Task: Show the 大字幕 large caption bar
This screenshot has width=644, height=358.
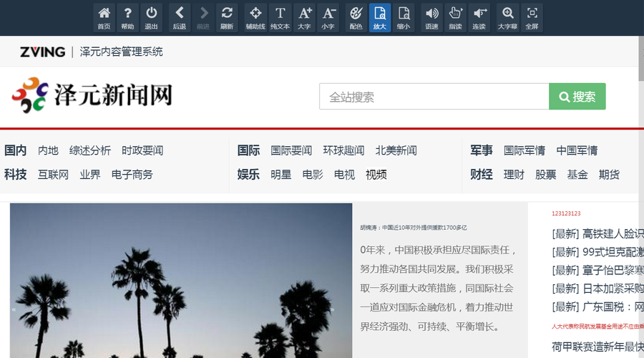Action: pyautogui.click(x=507, y=17)
